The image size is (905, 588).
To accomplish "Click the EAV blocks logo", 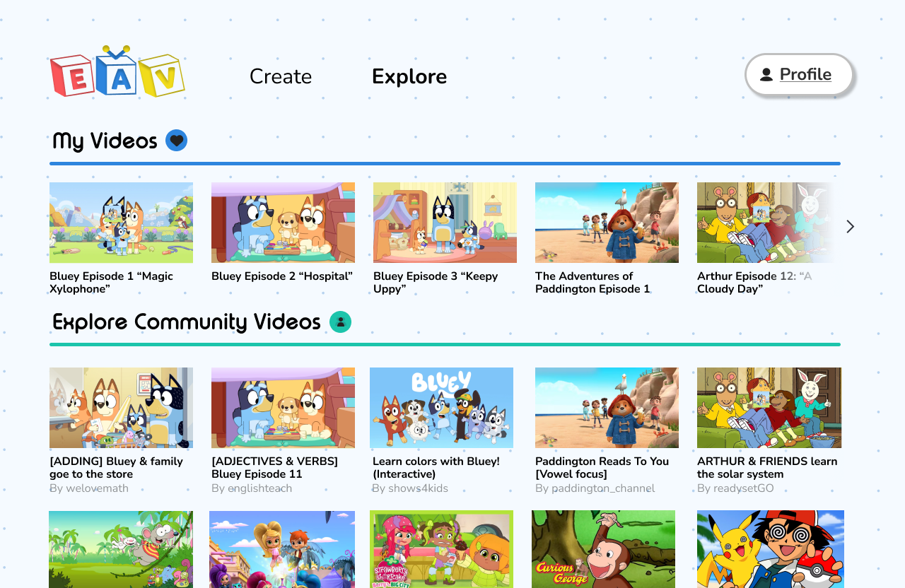I will click(117, 71).
